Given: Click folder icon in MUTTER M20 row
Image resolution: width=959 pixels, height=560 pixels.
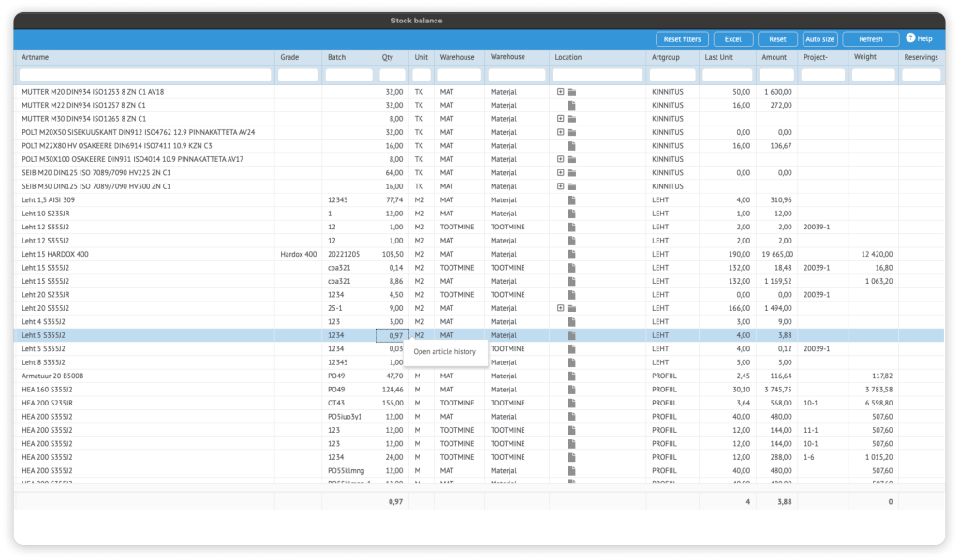Looking at the screenshot, I should pyautogui.click(x=571, y=92).
